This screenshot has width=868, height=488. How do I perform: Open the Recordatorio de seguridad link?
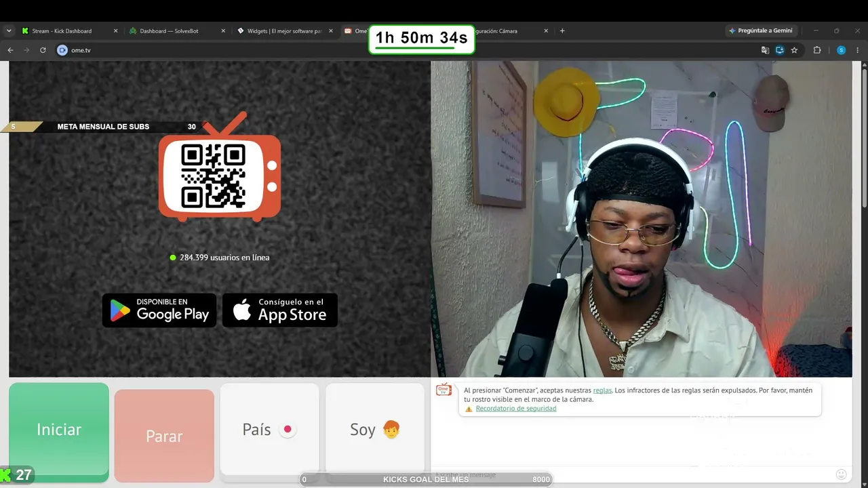pyautogui.click(x=516, y=409)
